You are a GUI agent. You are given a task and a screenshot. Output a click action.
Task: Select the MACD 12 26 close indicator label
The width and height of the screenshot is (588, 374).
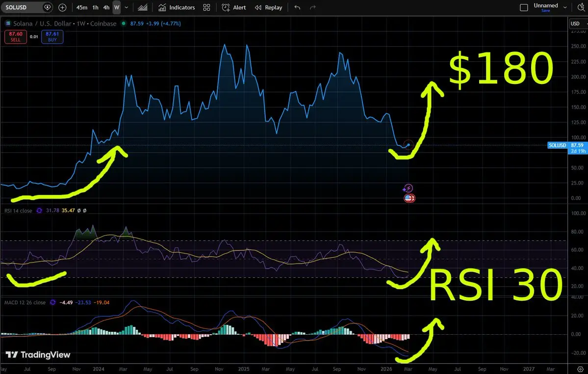point(25,302)
